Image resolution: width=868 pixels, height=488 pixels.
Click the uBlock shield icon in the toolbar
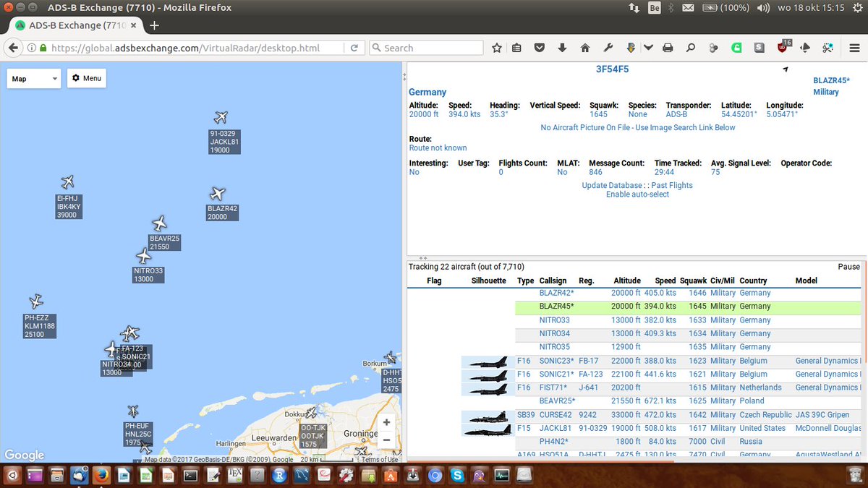coord(783,48)
